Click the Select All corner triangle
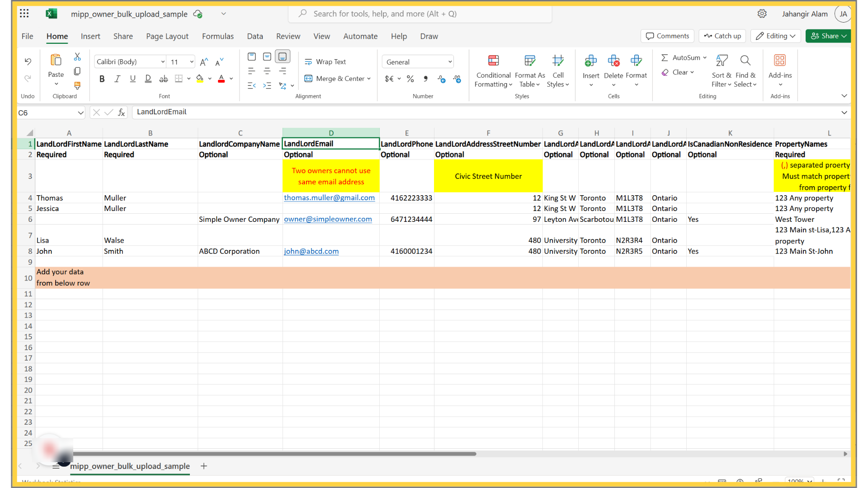Screen dimensions: 868x488 click(x=30, y=133)
